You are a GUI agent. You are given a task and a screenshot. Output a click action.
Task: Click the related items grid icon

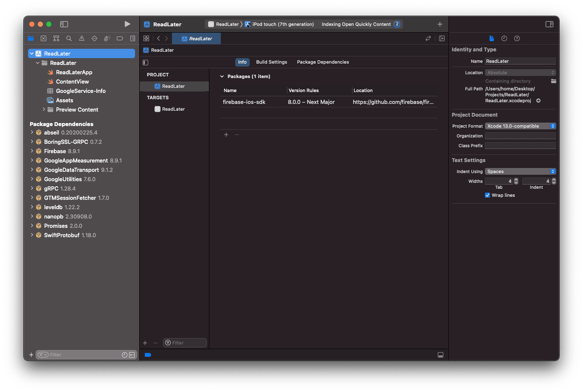146,39
